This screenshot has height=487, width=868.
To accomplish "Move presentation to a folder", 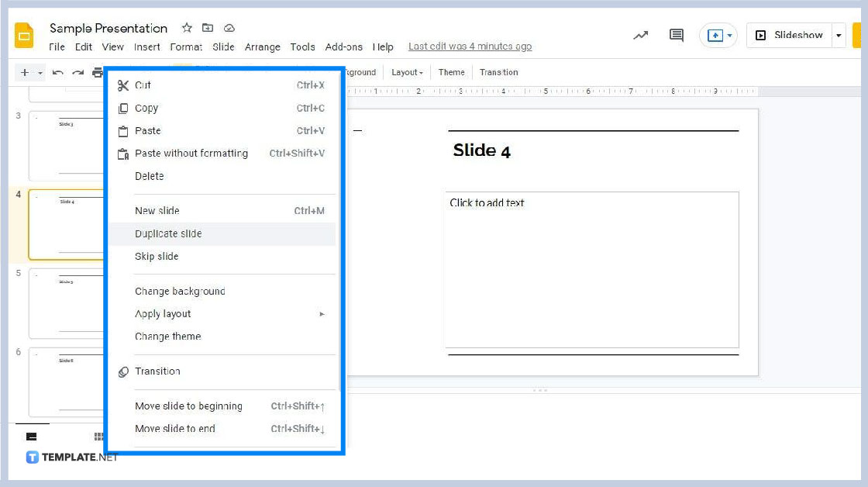I will coord(208,27).
